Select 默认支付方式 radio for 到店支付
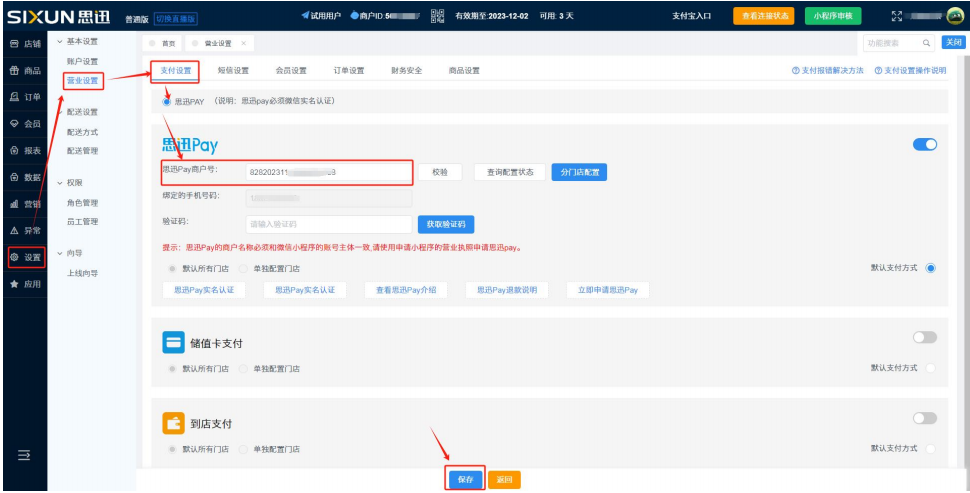The image size is (970, 493). click(x=930, y=448)
